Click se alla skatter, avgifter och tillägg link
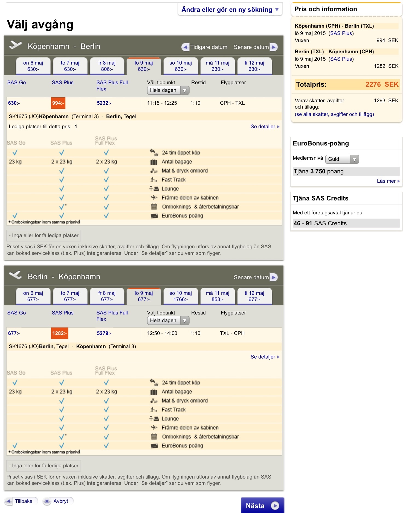This screenshot has height=513, width=420. (x=334, y=114)
